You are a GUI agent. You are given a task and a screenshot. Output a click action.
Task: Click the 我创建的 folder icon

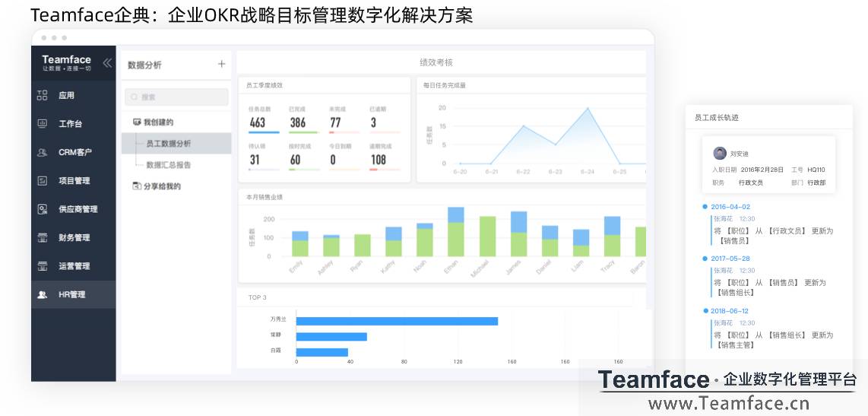(137, 122)
